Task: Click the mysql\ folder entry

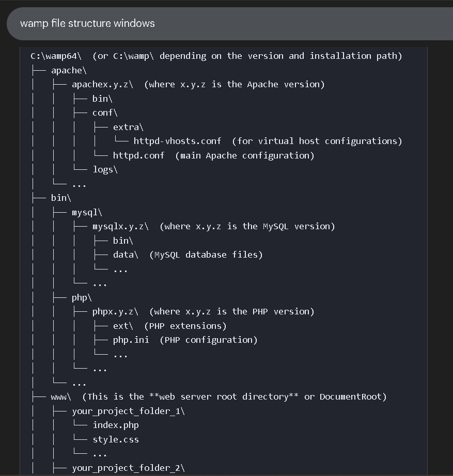Action: [87, 212]
